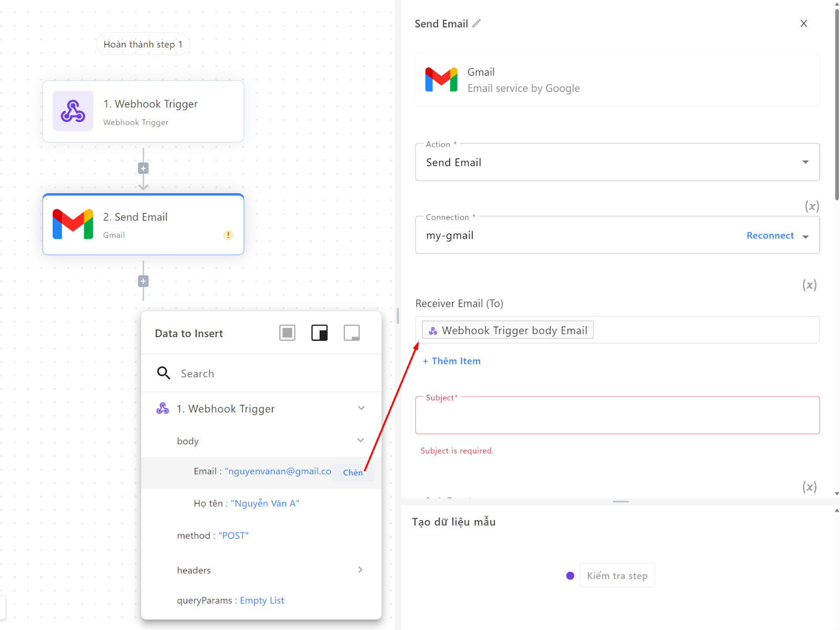Collapse the 1. Webhook Trigger data section

coord(361,408)
